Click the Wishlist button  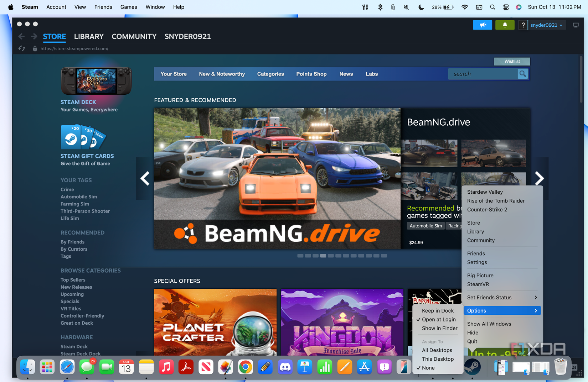[512, 61]
